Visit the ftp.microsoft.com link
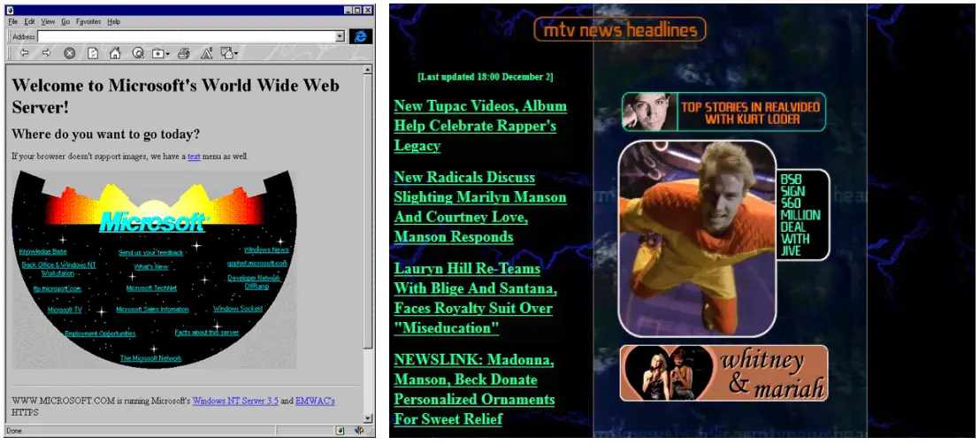This screenshot has height=445, width=980. [x=57, y=289]
